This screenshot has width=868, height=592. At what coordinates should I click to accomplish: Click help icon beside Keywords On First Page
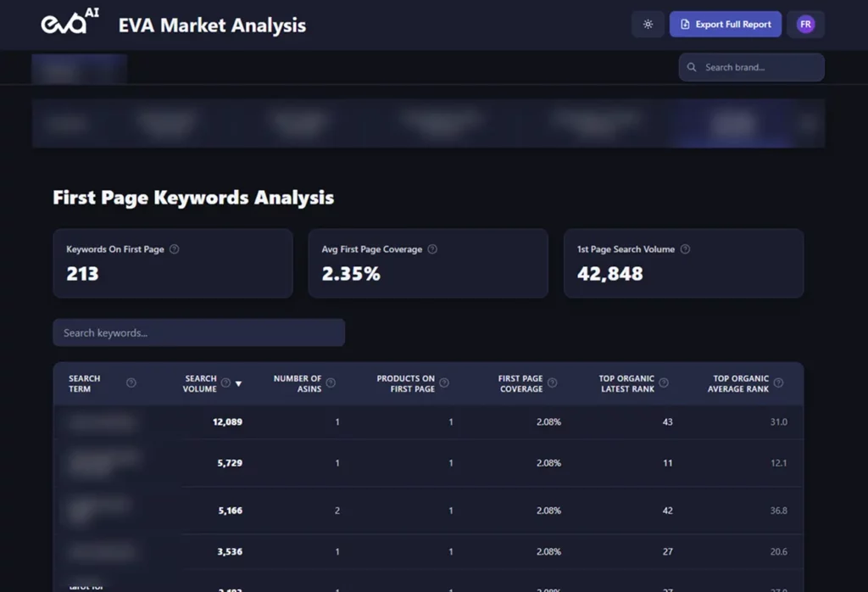tap(175, 249)
